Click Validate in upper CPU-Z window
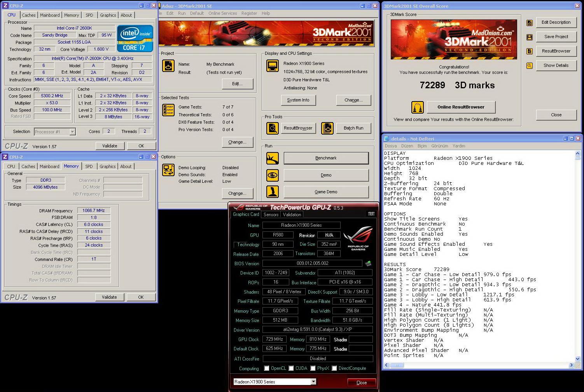Image resolution: width=584 pixels, height=392 pixels. pyautogui.click(x=110, y=146)
